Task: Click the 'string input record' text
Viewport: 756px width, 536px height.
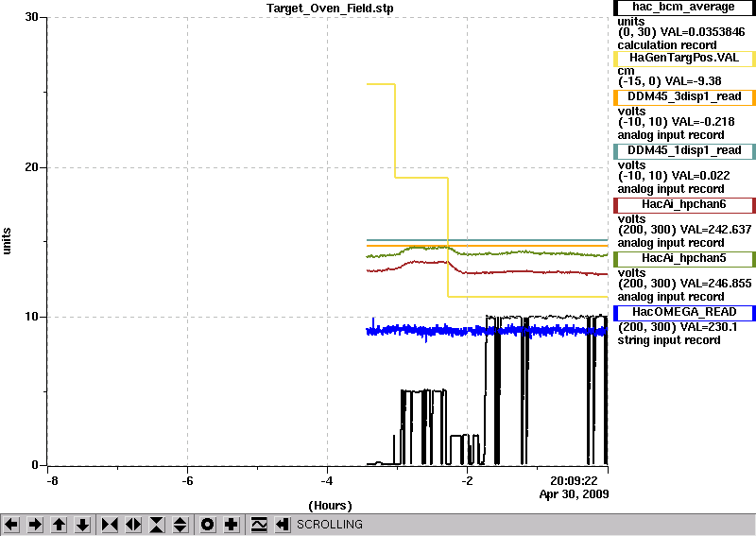Action: tap(669, 340)
